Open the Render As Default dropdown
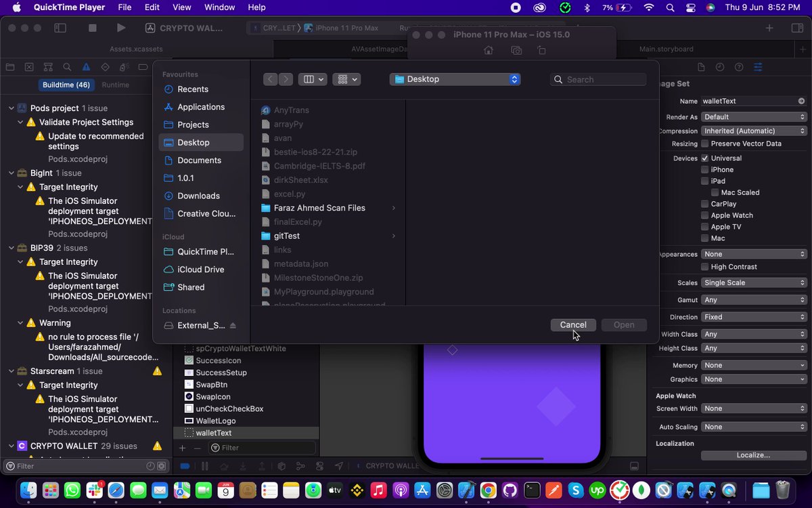The width and height of the screenshot is (812, 508). 754,117
